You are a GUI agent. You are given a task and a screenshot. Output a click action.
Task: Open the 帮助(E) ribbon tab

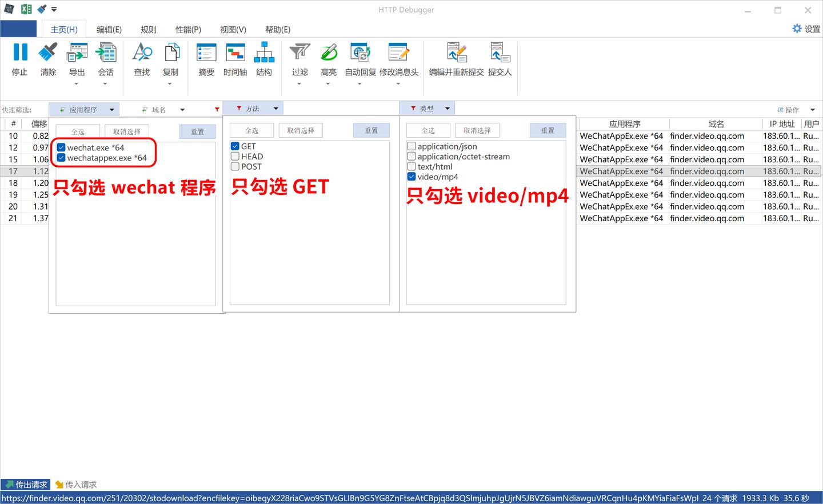[x=278, y=29]
